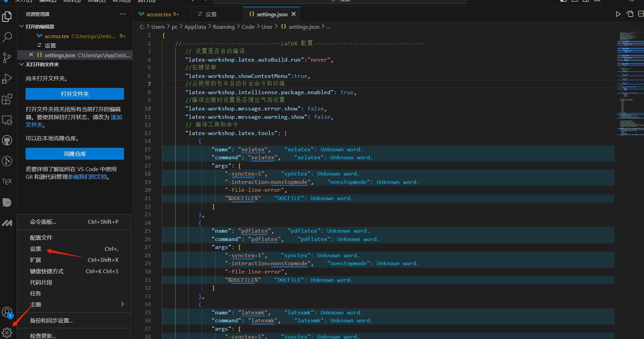Click the open settings UI icon beside Run
The image size is (644, 339).
coord(630,14)
